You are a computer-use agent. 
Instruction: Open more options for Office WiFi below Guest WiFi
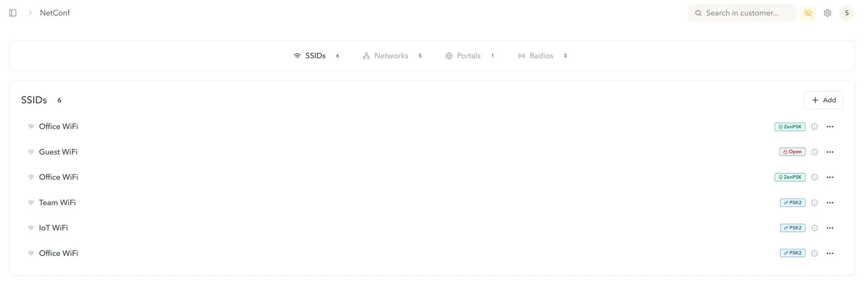[x=830, y=177]
